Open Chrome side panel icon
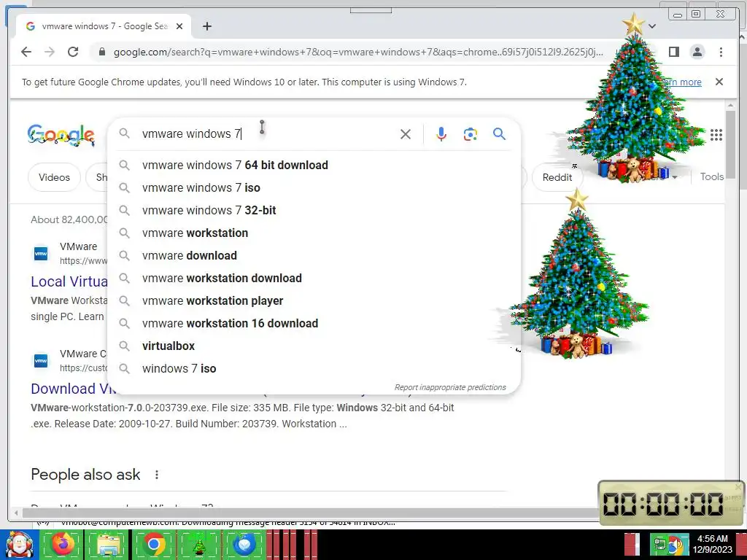747x560 pixels. coord(673,52)
